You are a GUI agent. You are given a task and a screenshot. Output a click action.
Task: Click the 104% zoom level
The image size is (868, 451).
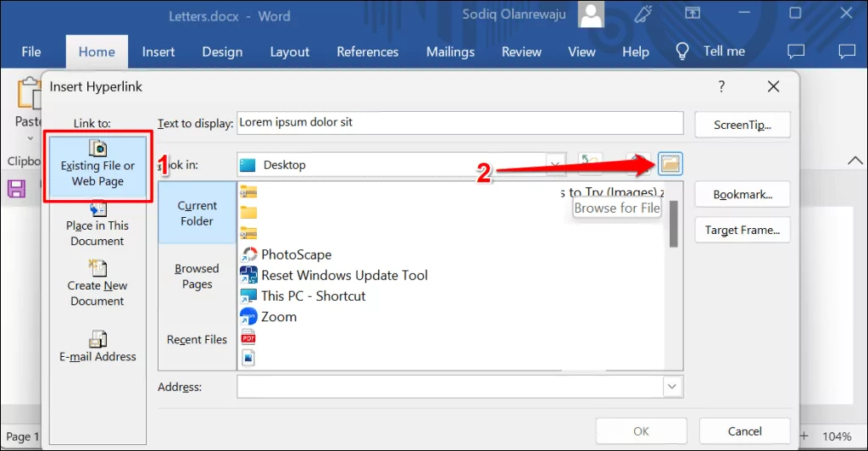tap(837, 436)
